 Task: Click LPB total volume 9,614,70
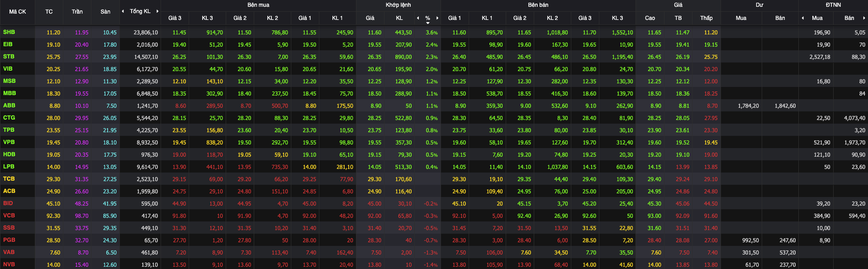point(147,167)
